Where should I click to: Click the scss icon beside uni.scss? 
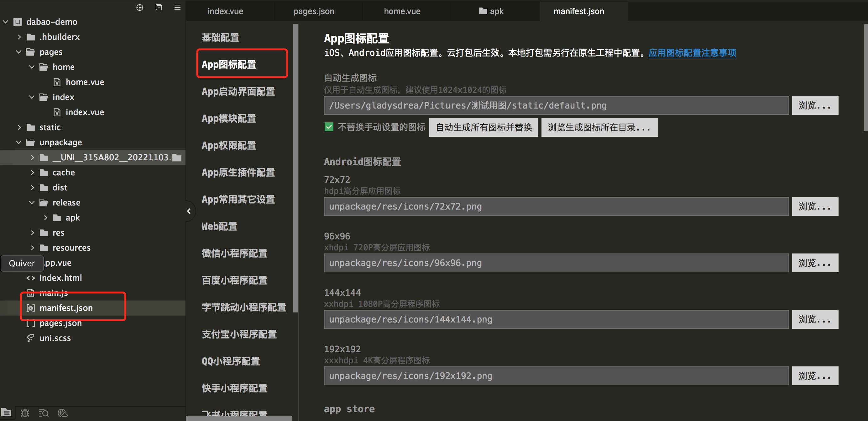coord(30,338)
